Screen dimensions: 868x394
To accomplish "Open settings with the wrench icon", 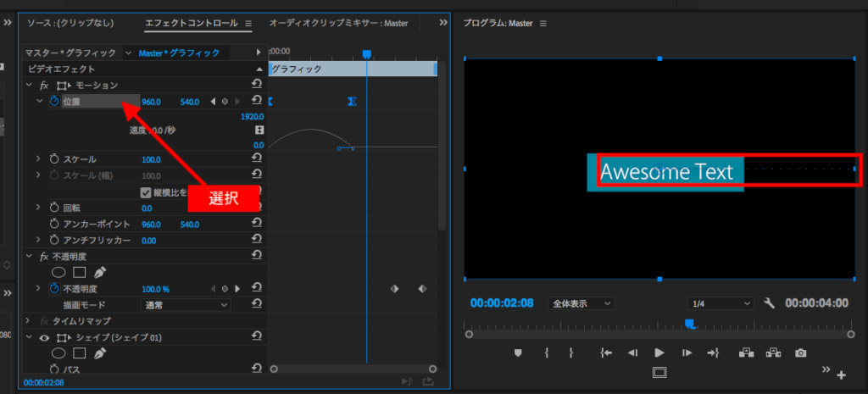I will point(770,303).
